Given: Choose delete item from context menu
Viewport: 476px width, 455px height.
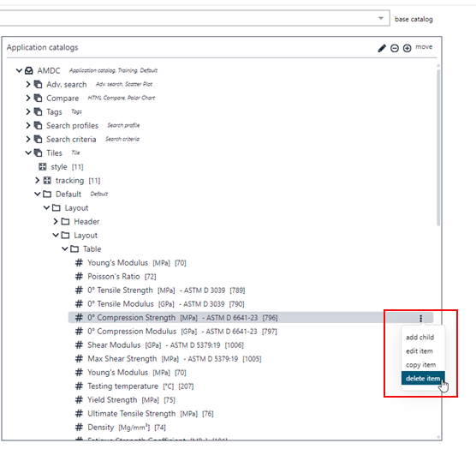Looking at the screenshot, I should click(x=423, y=378).
